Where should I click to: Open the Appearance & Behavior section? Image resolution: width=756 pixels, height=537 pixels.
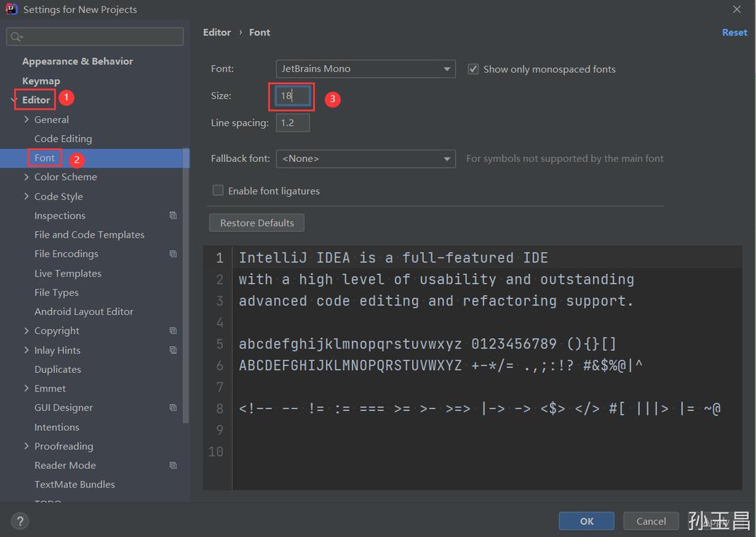(x=77, y=61)
